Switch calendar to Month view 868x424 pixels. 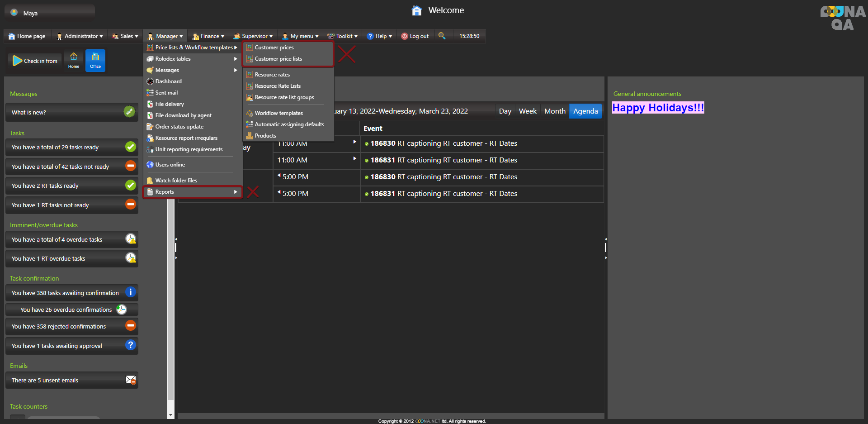[x=555, y=111]
